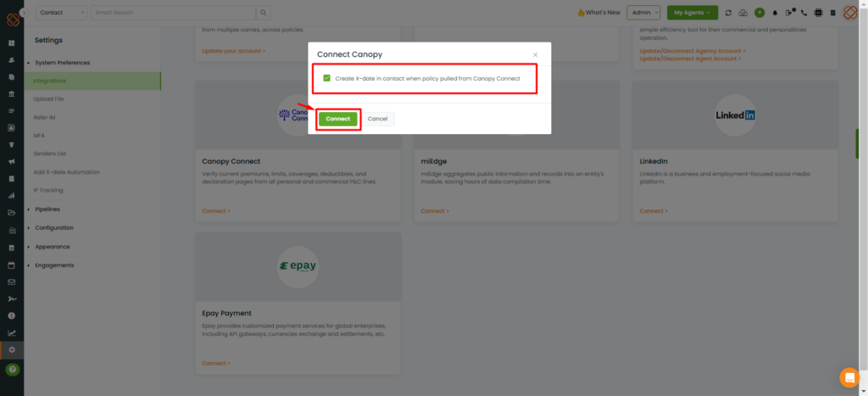Expand sidebar with the small arrow toggle
The height and width of the screenshot is (396, 868).
pos(23,12)
